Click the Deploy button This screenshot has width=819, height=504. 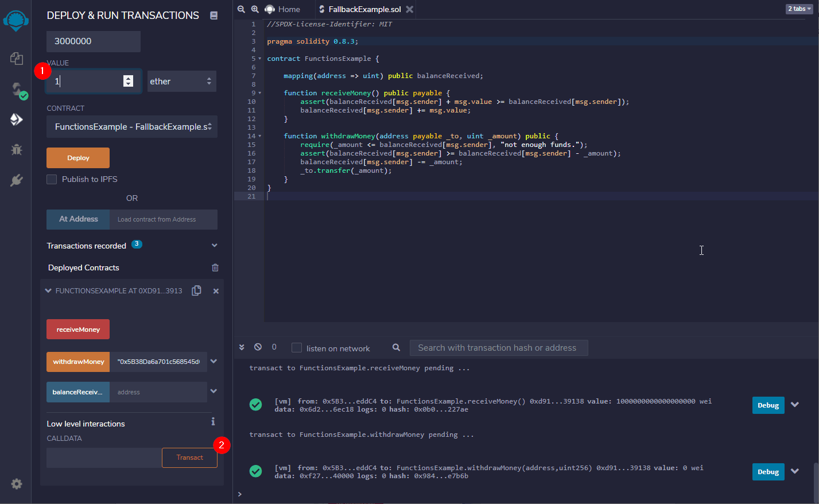(x=78, y=158)
